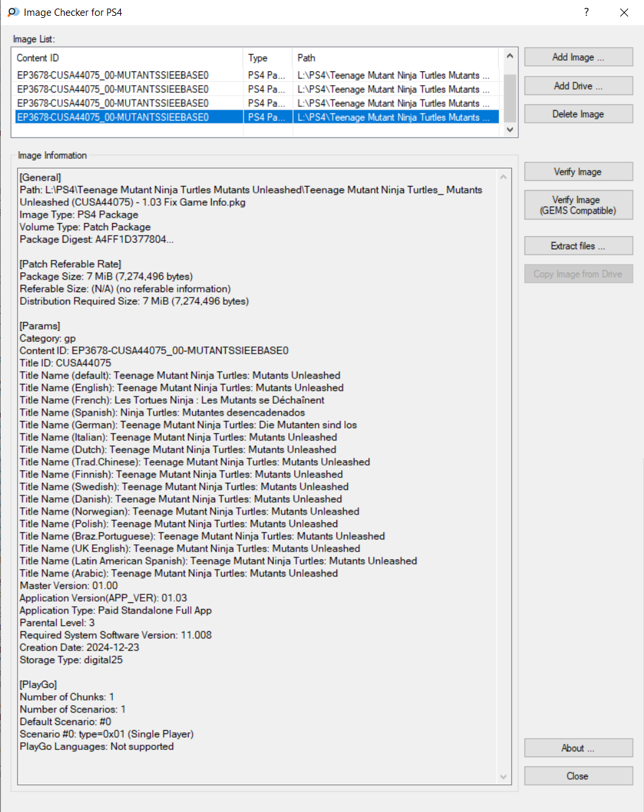Click the Default Scenario: #0 line
The height and width of the screenshot is (812, 644).
click(x=65, y=722)
